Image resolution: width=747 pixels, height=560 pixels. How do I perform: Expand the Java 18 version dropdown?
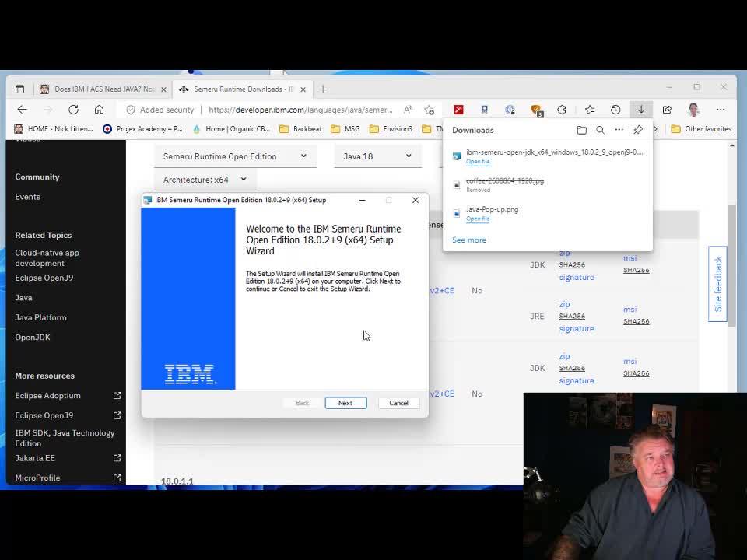click(378, 156)
